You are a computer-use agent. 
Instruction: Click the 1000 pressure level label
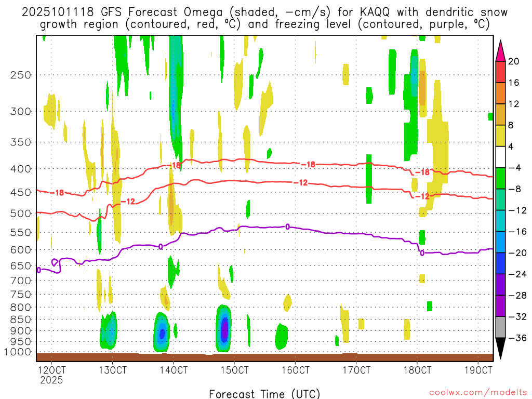(18, 352)
